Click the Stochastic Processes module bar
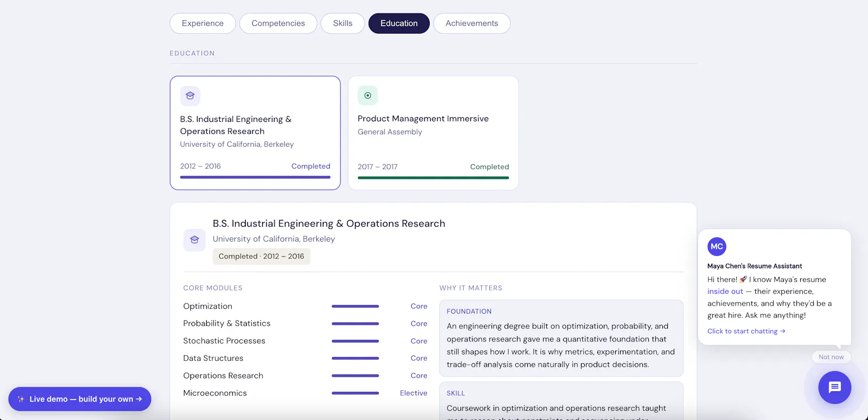Image resolution: width=868 pixels, height=420 pixels. tap(355, 341)
